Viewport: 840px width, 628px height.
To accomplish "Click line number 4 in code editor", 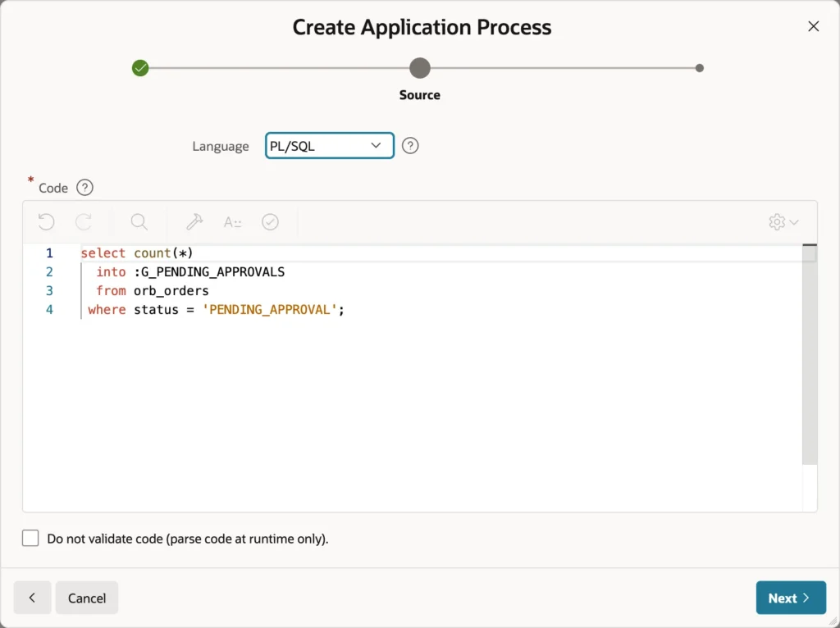I will pos(49,309).
